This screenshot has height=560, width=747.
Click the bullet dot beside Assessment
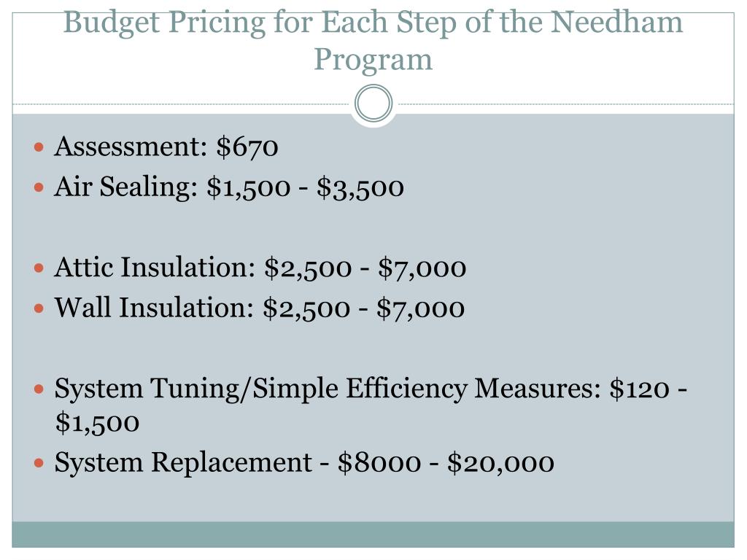tap(39, 147)
